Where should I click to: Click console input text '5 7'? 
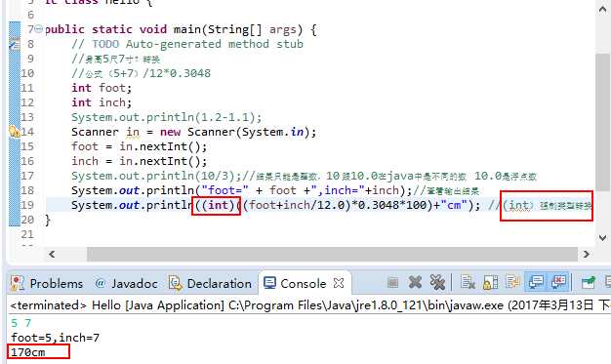click(21, 323)
